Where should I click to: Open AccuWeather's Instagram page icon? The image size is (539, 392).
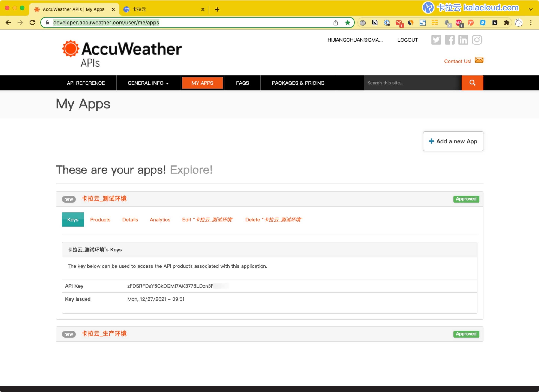tap(477, 40)
